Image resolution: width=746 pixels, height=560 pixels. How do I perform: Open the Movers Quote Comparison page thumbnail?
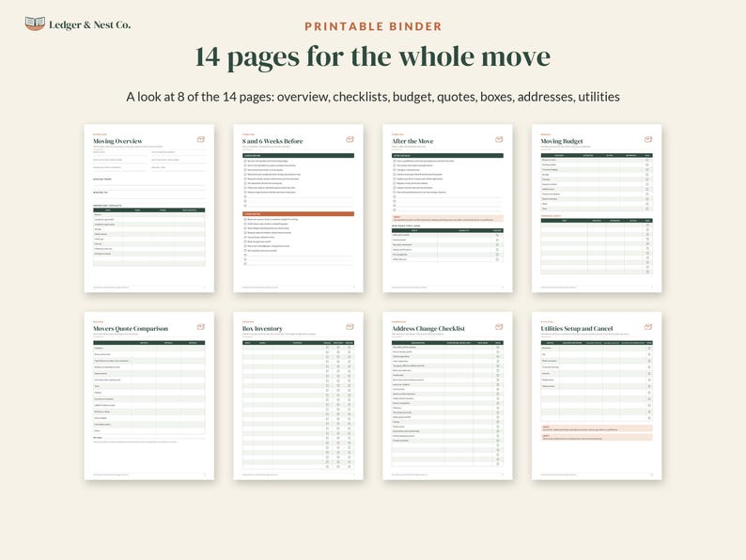point(148,396)
